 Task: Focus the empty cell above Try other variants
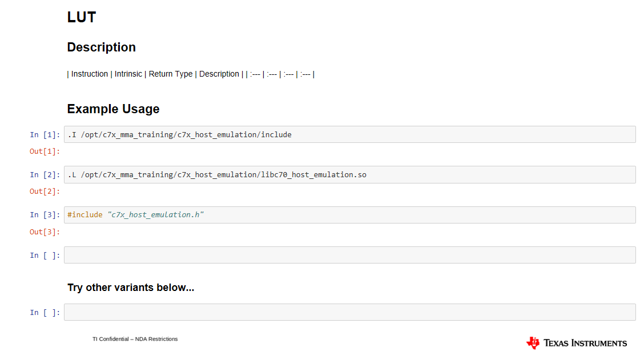pos(349,255)
